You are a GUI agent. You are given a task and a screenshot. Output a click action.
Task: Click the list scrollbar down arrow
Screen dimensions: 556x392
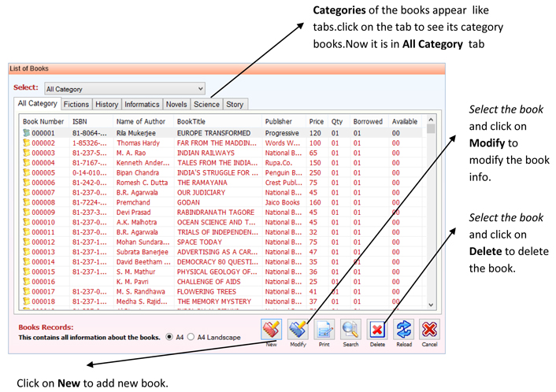[431, 305]
